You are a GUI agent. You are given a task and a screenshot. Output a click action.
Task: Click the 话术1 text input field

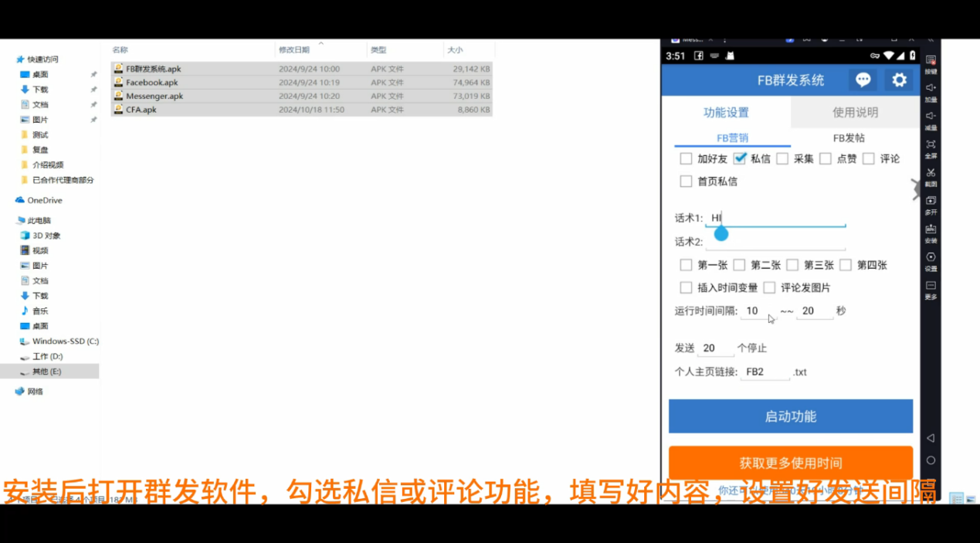pyautogui.click(x=775, y=218)
